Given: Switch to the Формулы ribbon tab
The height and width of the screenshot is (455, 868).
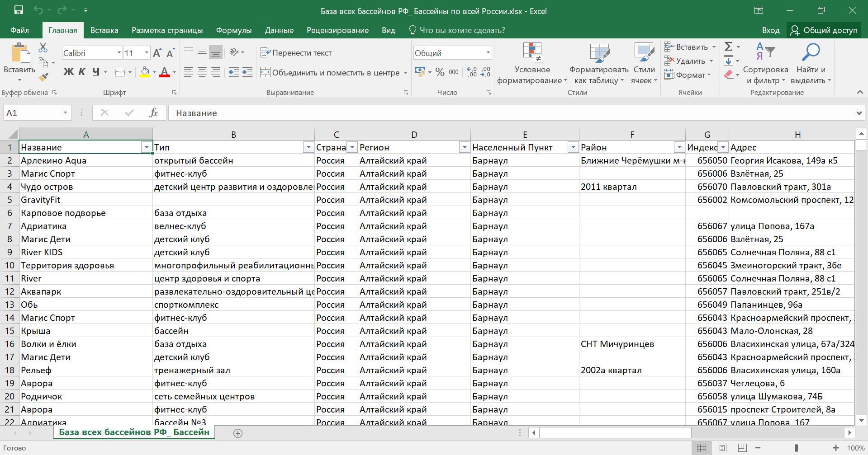Looking at the screenshot, I should click(x=233, y=30).
